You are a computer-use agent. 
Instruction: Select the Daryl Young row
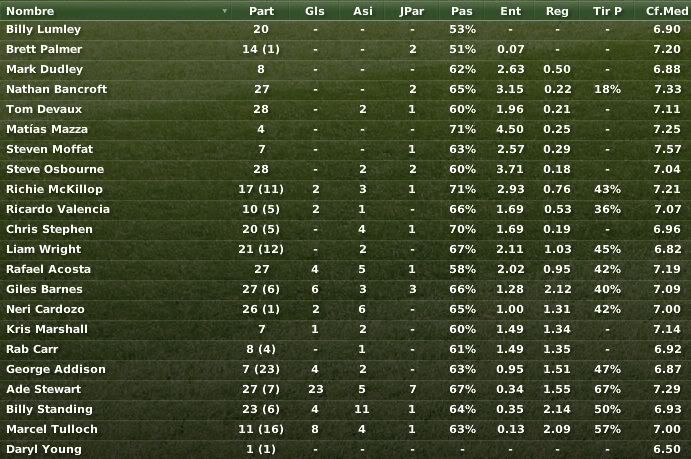[x=346, y=449]
